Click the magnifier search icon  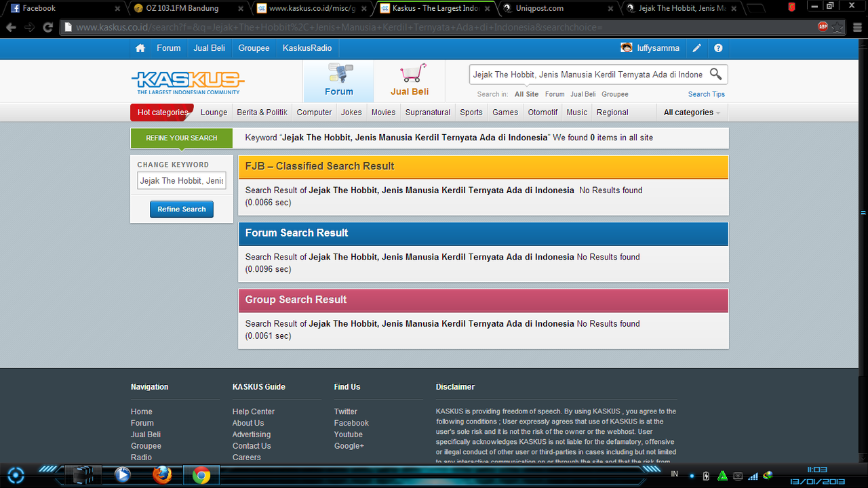tap(715, 74)
